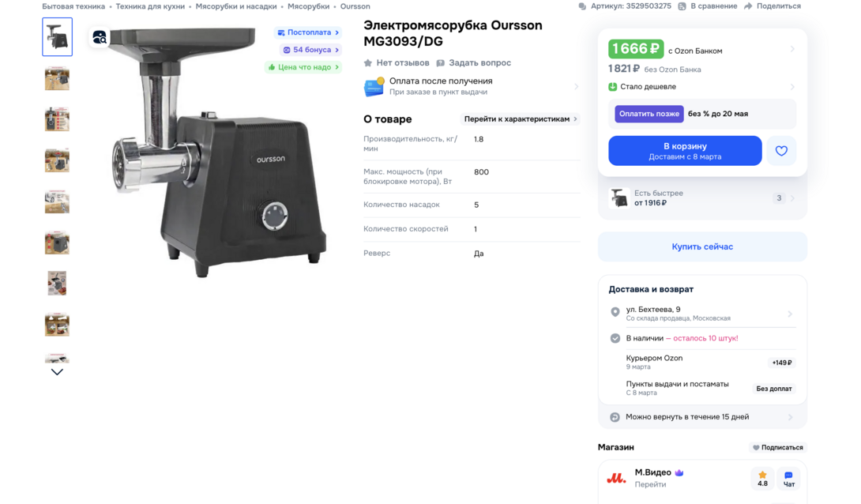
Task: Add the grinder with В корзину button
Action: (x=685, y=151)
